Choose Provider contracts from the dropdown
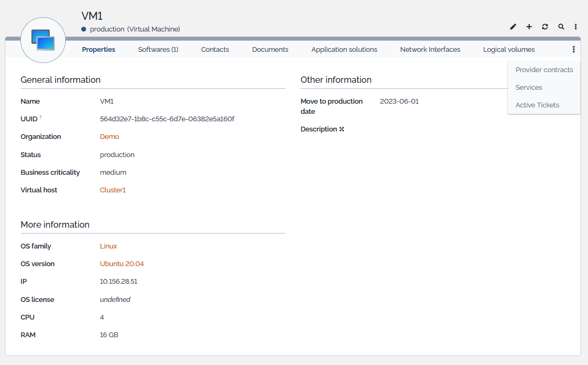This screenshot has height=365, width=588. pos(544,70)
